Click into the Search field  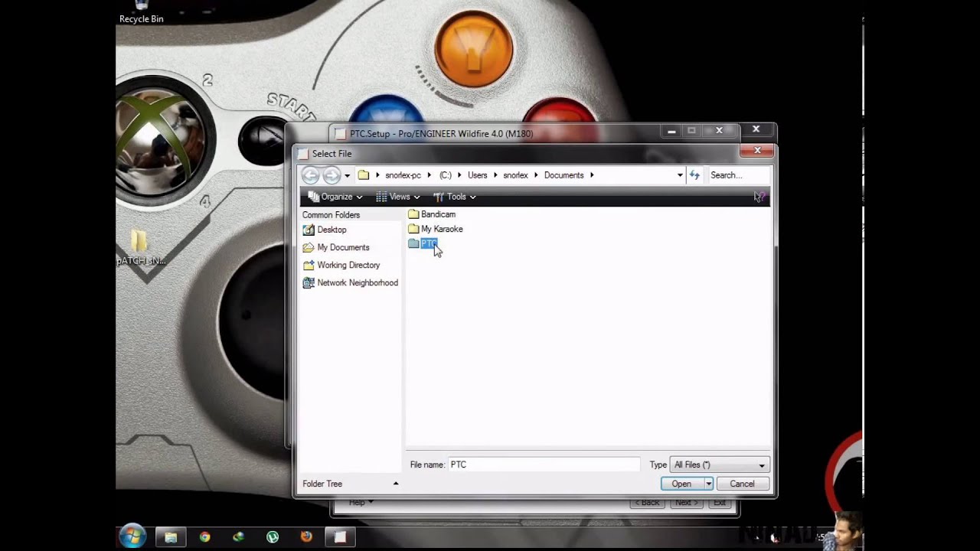(x=737, y=175)
